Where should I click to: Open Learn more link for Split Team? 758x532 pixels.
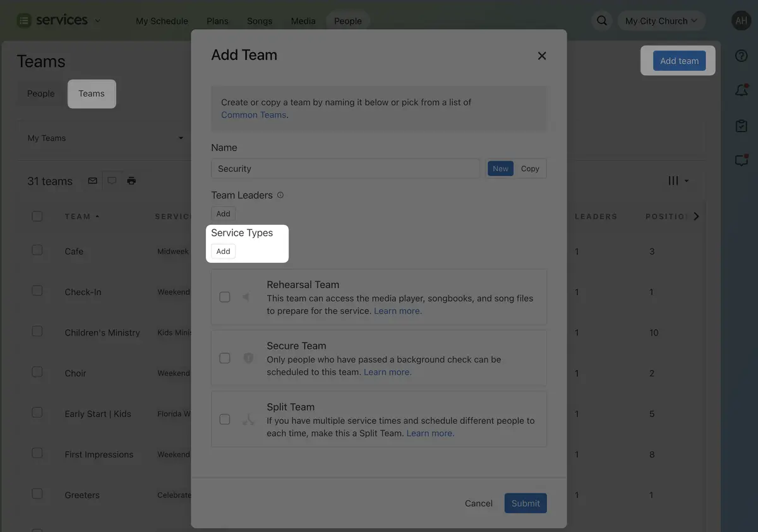pos(431,433)
